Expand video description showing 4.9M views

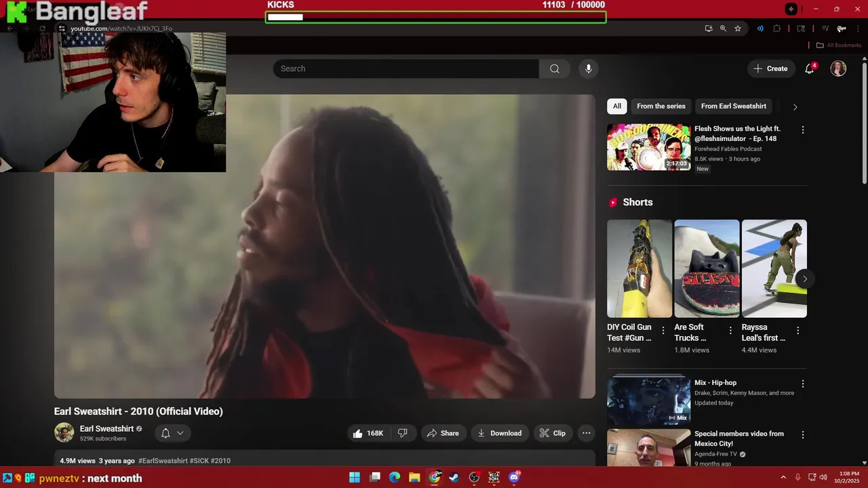(325, 460)
